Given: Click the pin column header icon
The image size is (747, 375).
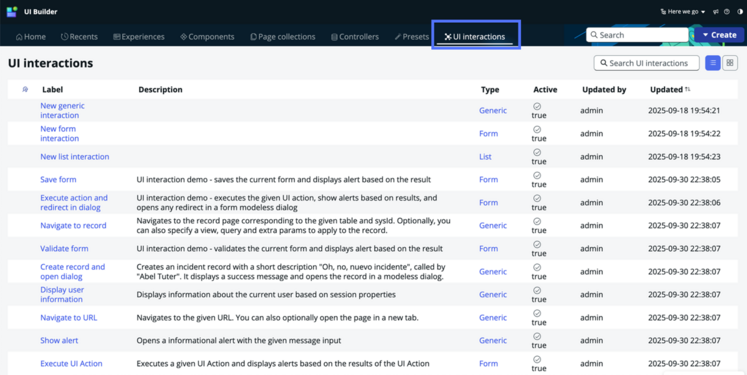Looking at the screenshot, I should (x=25, y=89).
